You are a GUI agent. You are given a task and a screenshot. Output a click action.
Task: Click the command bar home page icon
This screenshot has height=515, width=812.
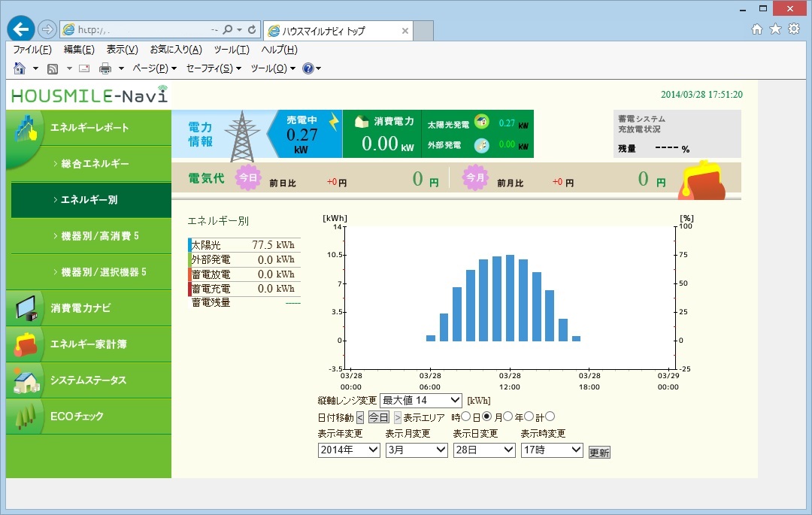coord(19,68)
